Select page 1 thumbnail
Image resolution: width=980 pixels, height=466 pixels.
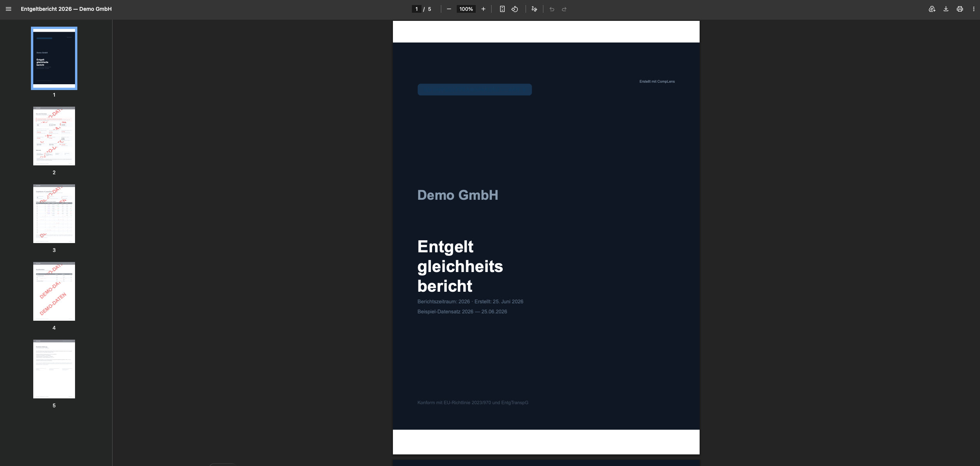point(54,58)
